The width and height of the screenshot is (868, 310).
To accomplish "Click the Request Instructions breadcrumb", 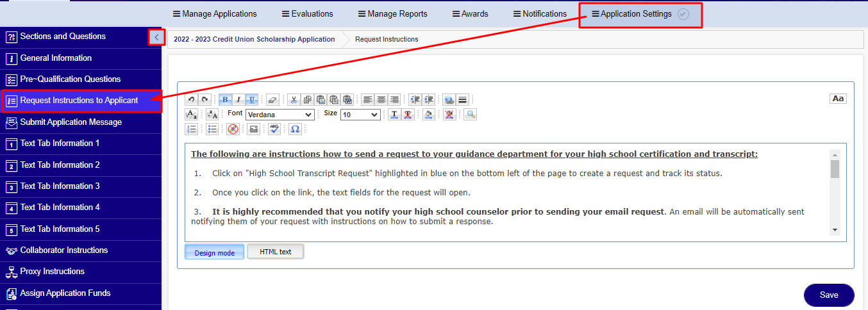I will 387,39.
